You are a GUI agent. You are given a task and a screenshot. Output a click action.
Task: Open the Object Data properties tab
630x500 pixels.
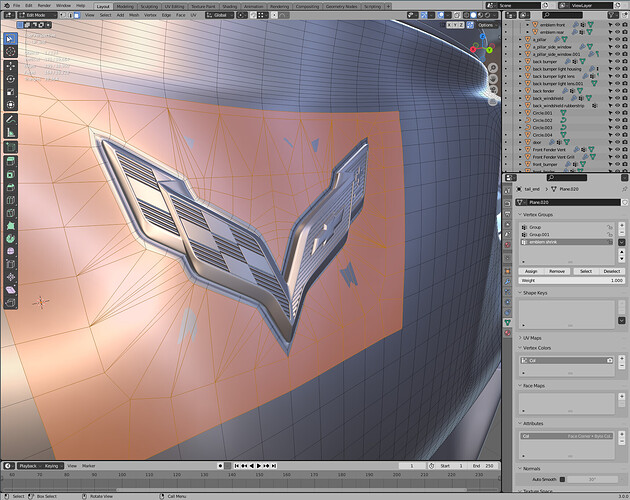click(507, 322)
